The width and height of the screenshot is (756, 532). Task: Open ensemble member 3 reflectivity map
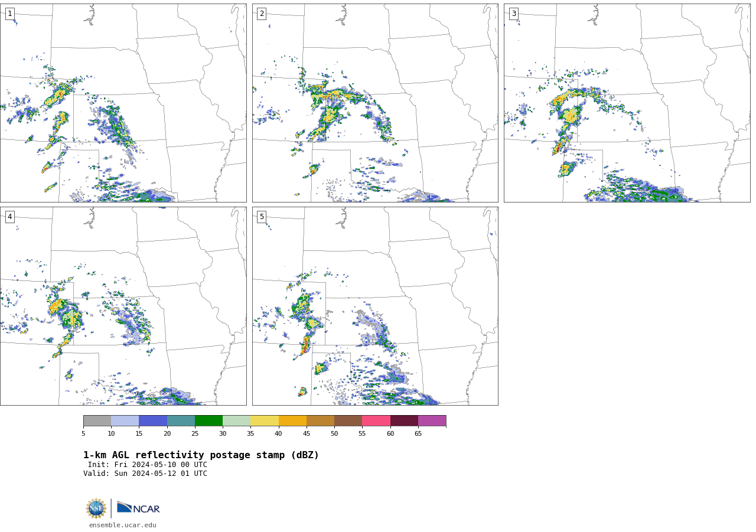click(627, 103)
